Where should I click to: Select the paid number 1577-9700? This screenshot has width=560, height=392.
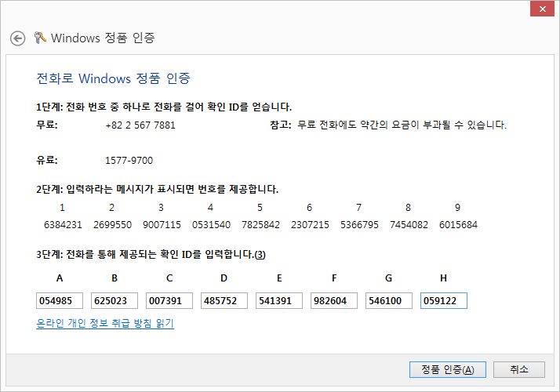[x=129, y=161]
